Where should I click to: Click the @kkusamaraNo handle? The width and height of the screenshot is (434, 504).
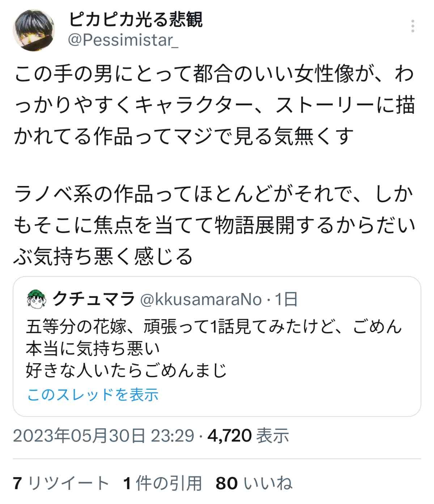(x=201, y=300)
